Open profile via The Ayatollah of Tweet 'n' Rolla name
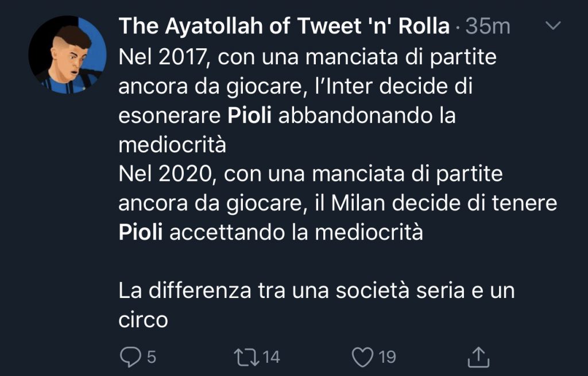The width and height of the screenshot is (588, 376). (284, 26)
